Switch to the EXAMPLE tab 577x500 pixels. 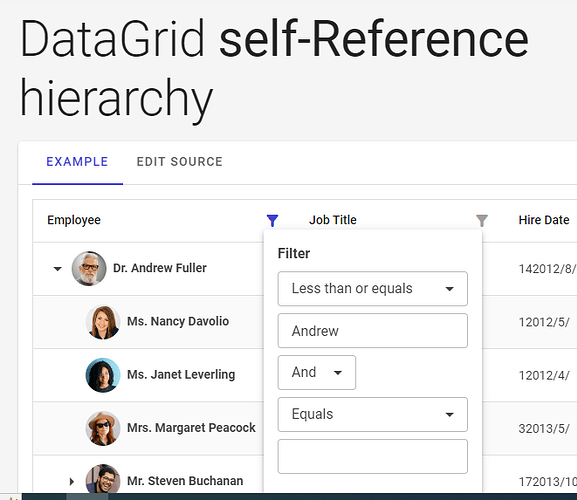pos(77,162)
